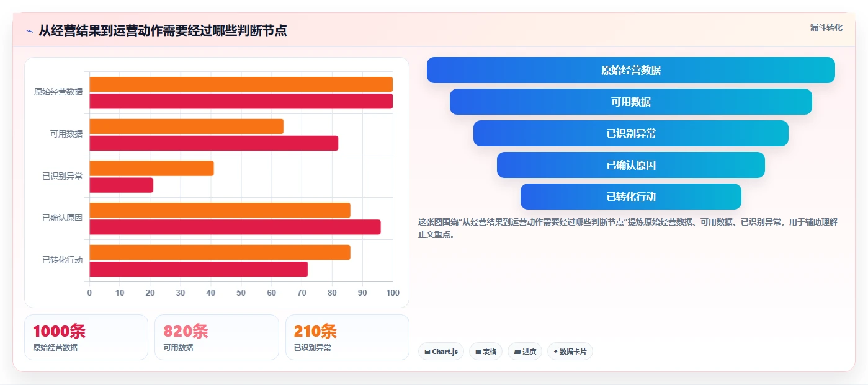The height and width of the screenshot is (385, 868).
Task: Click the 已识别异常 funnel stage
Action: (631, 133)
